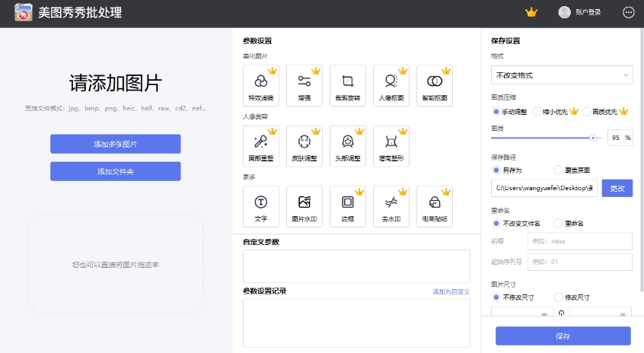Open the 不改变格式 format dropdown
The image size is (644, 353).
pos(562,75)
